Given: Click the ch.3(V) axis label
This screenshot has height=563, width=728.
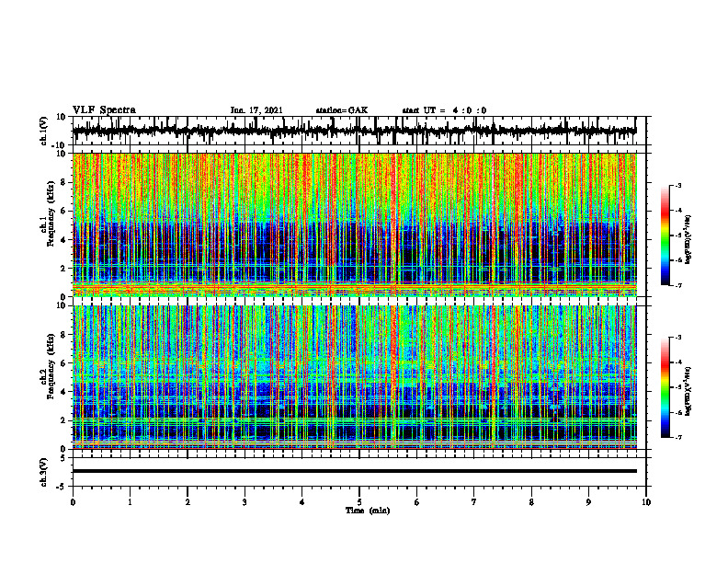Looking at the screenshot, I should pyautogui.click(x=44, y=472).
